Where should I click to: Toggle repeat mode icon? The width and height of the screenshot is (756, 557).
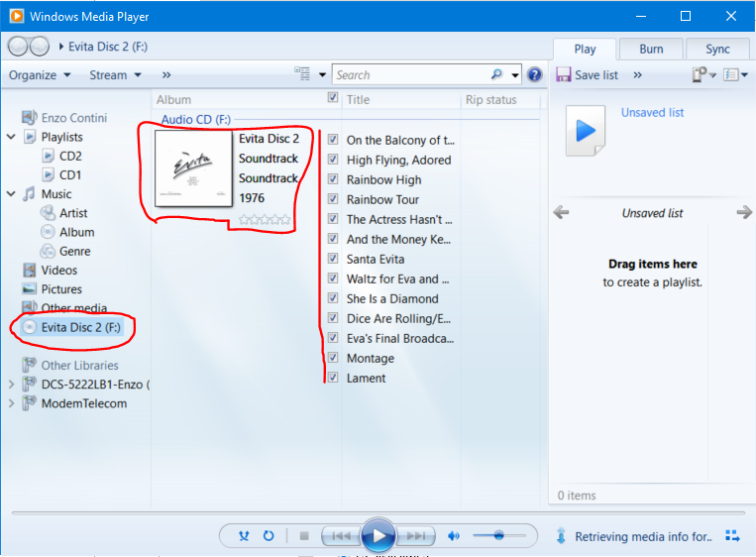[x=269, y=536]
